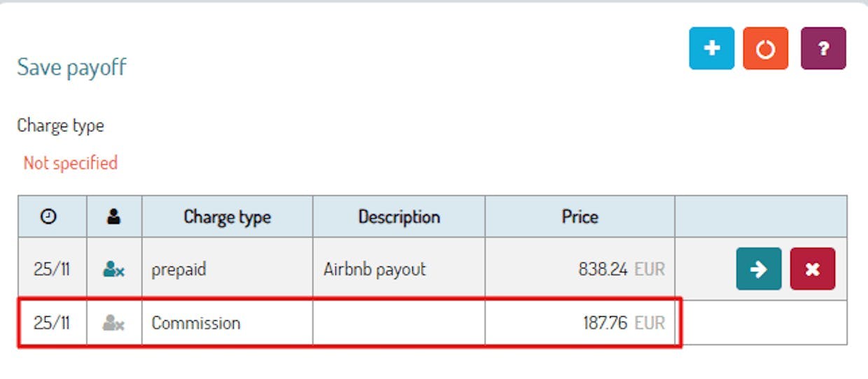
Task: Click the greyed user icon in Commission row
Action: tap(113, 323)
